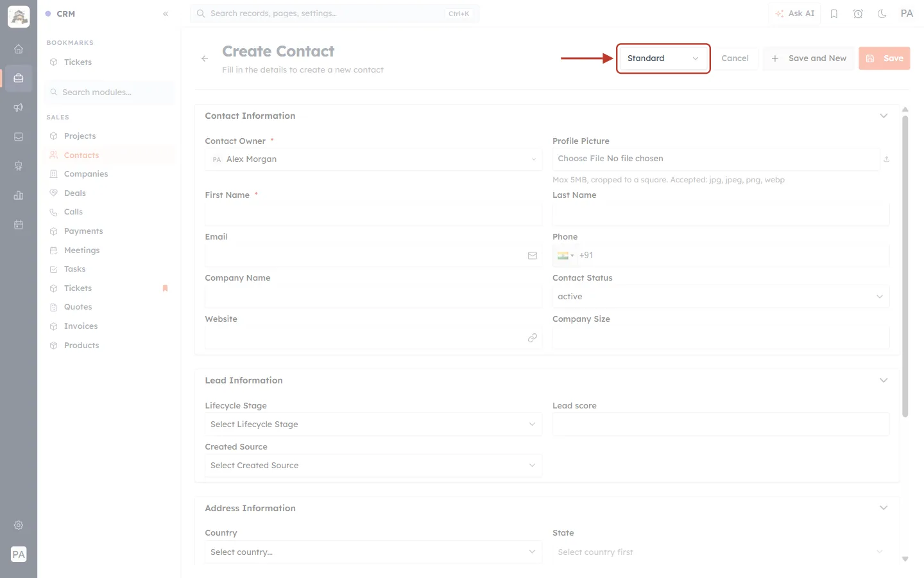This screenshot has height=578, width=924.
Task: Click the Search modules field
Action: [x=110, y=92]
